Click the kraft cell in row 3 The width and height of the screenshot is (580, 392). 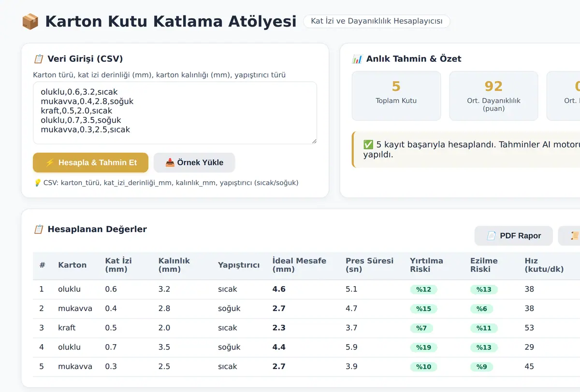[x=67, y=328]
